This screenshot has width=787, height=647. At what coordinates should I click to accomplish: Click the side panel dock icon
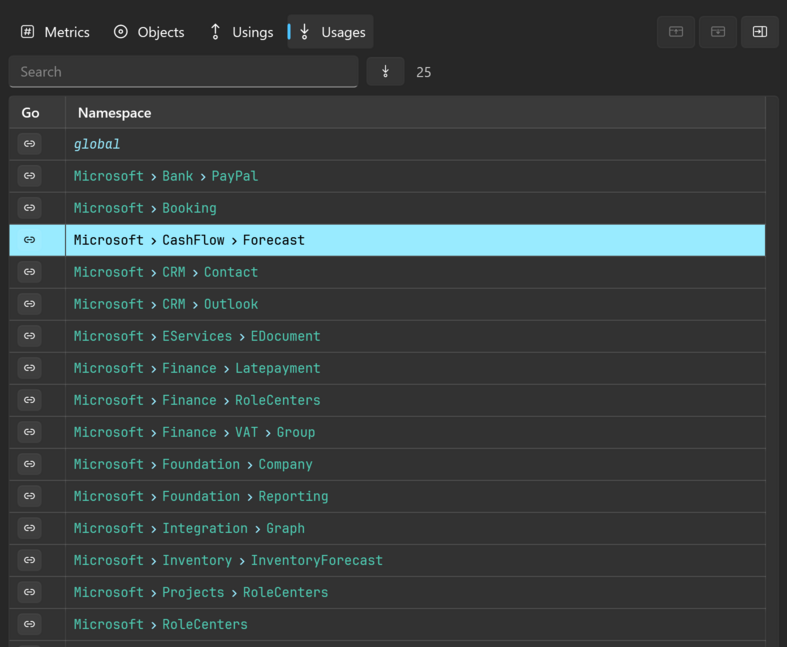coord(760,32)
